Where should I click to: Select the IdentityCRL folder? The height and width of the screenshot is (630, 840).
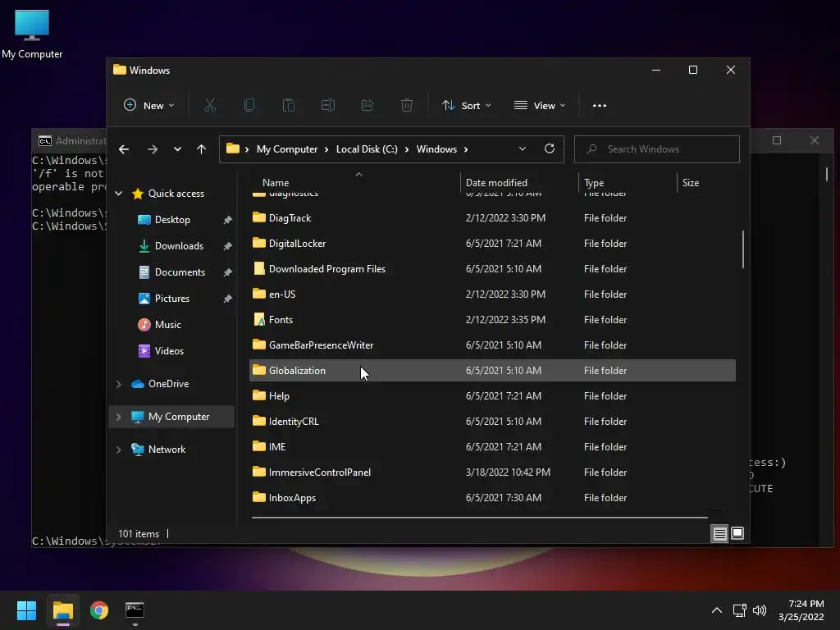coord(492,422)
